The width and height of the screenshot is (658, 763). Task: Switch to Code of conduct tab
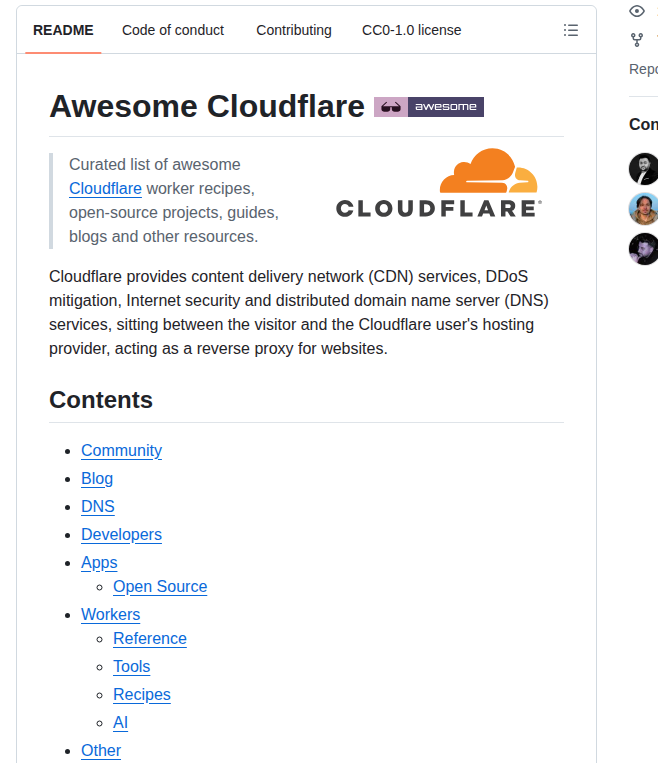click(x=173, y=30)
